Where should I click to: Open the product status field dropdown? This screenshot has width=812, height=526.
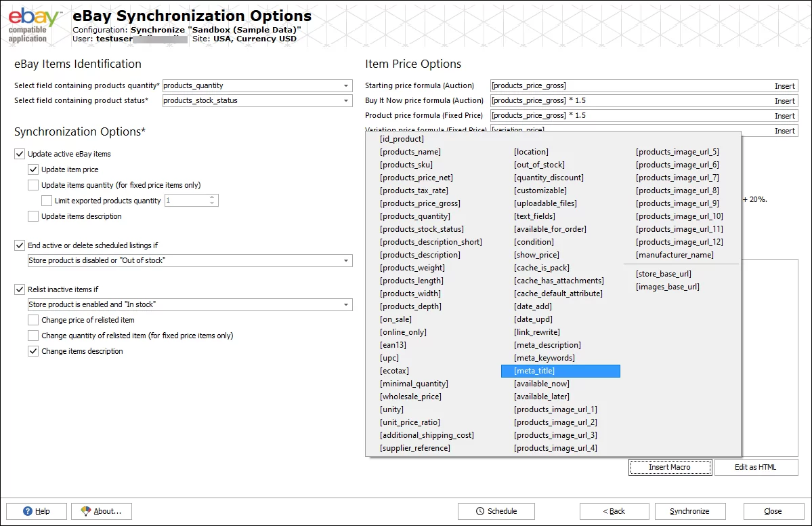pos(347,100)
